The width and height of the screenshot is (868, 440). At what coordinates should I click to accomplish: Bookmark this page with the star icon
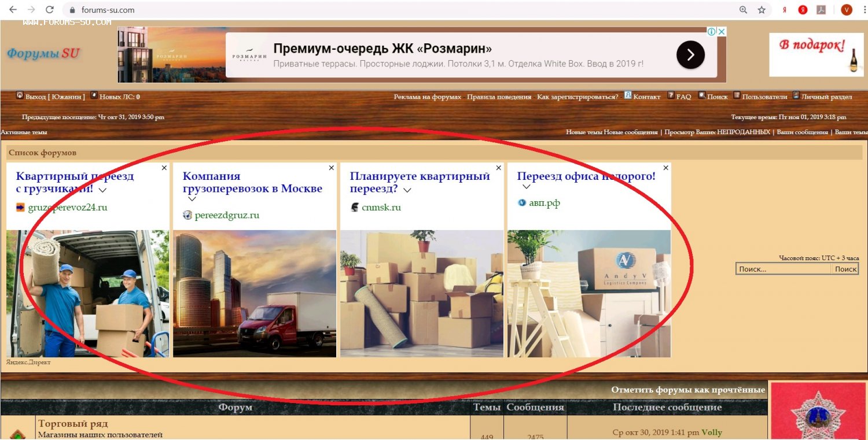762,10
